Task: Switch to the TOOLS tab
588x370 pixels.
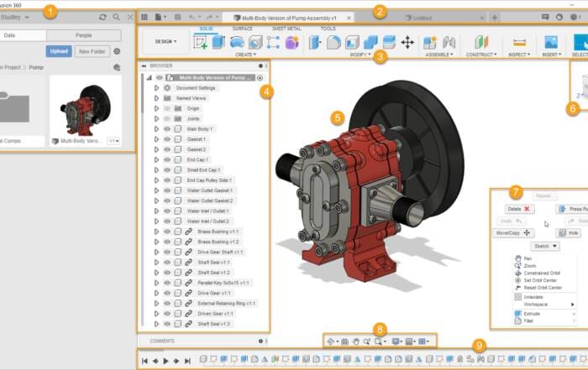Action: [328, 29]
